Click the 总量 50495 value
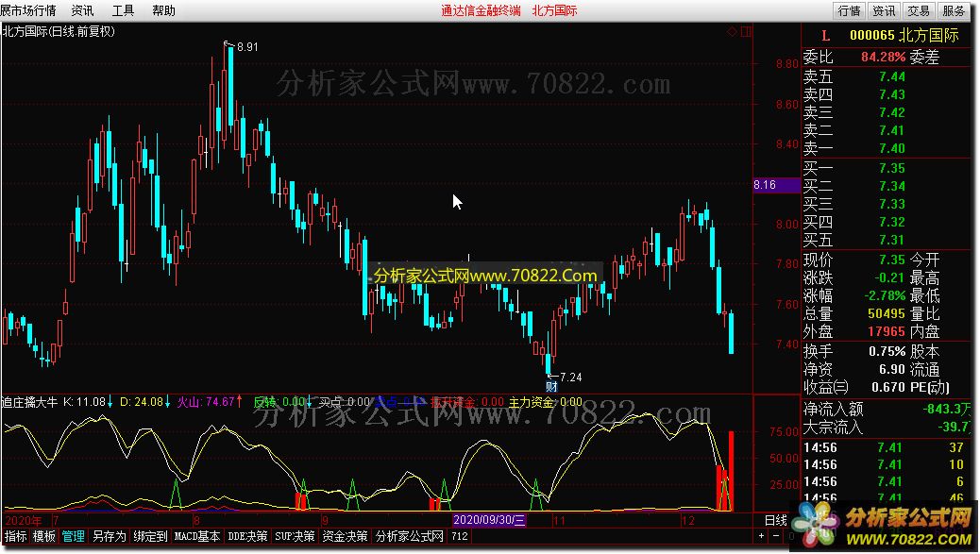980x554 pixels. [x=887, y=313]
